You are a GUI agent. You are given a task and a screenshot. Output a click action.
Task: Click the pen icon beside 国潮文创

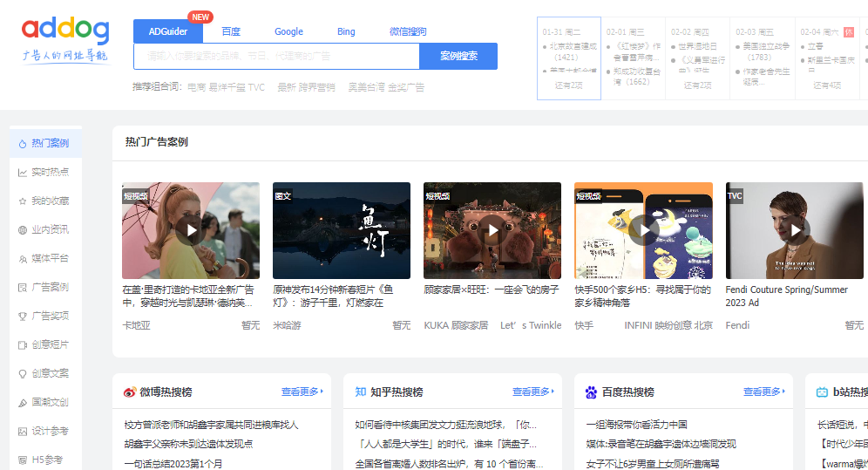pos(23,403)
